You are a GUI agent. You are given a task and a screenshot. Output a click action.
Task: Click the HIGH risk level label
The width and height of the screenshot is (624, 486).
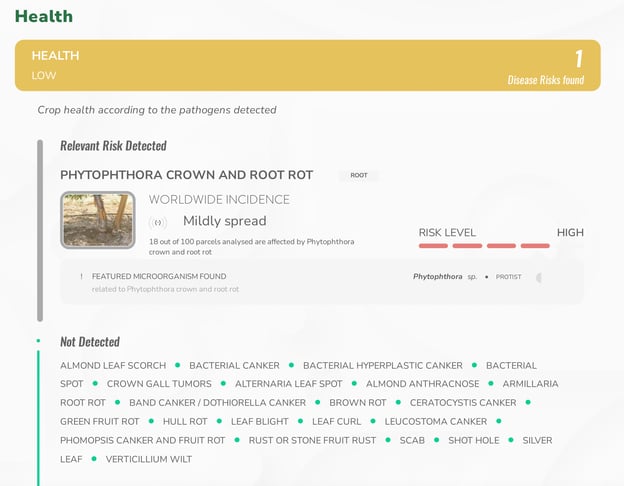(570, 232)
